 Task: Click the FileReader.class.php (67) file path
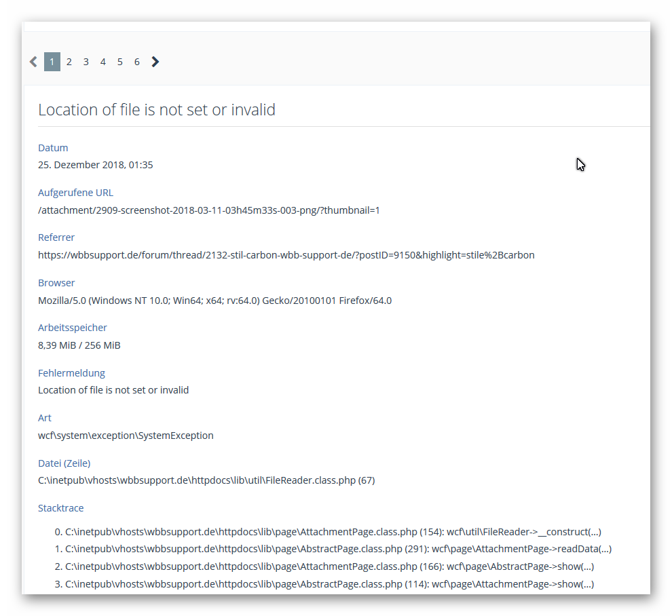click(x=206, y=480)
